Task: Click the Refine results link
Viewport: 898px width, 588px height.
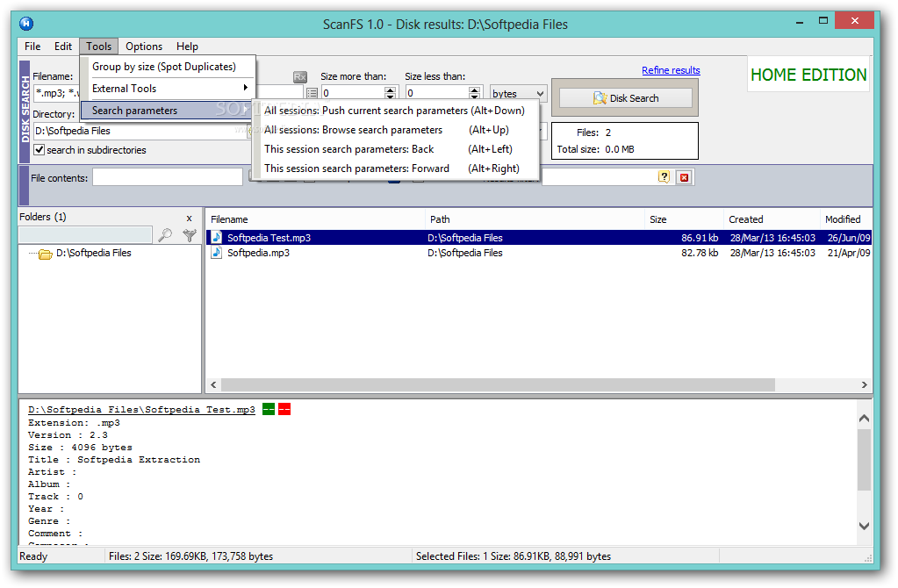Action: click(x=671, y=70)
